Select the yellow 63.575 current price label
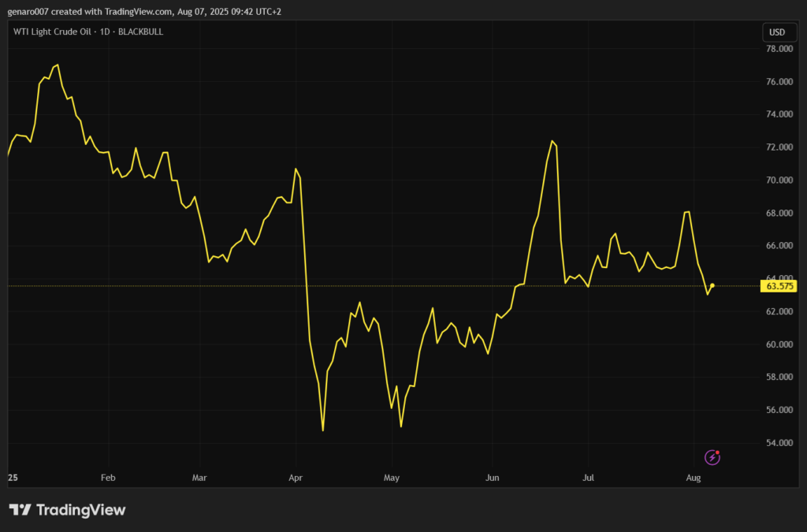This screenshot has width=807, height=532. click(779, 286)
